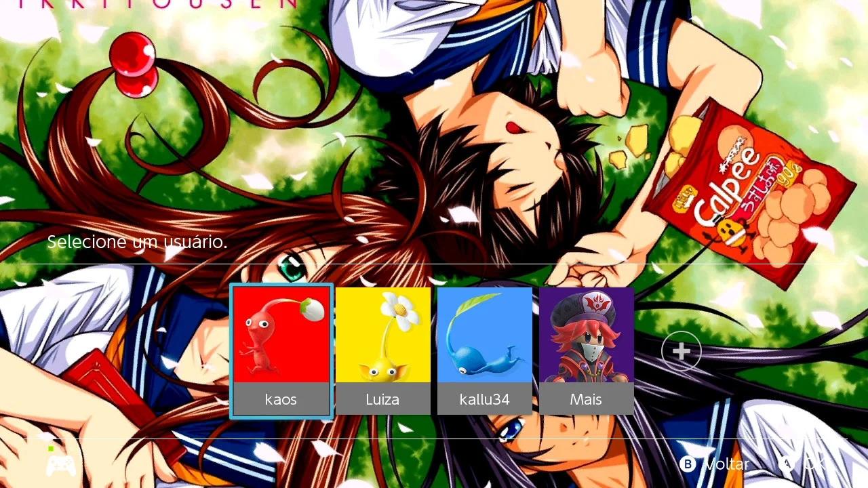Viewport: 868px width, 488px height.
Task: Click the Luiza name label
Action: point(382,399)
